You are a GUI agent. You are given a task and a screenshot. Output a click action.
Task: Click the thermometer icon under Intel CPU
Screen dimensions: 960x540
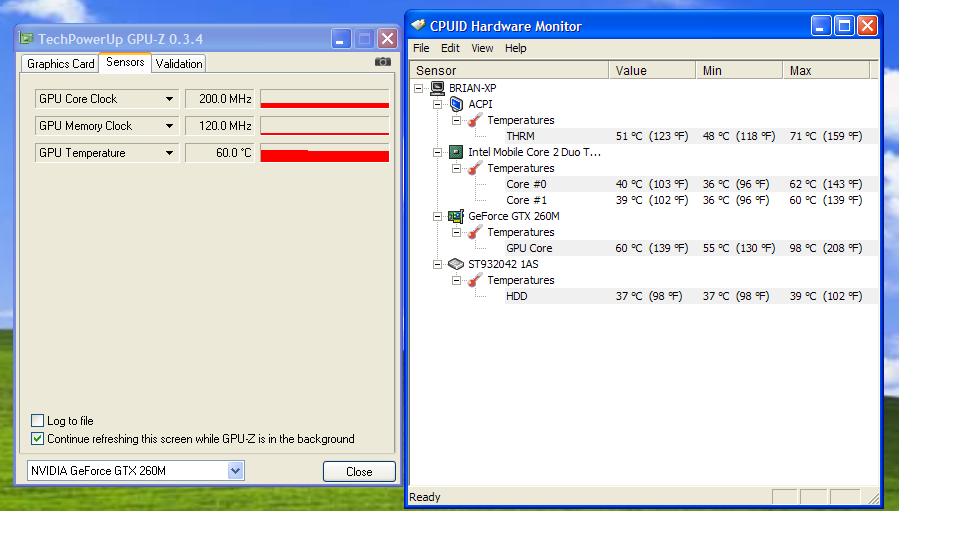point(474,168)
